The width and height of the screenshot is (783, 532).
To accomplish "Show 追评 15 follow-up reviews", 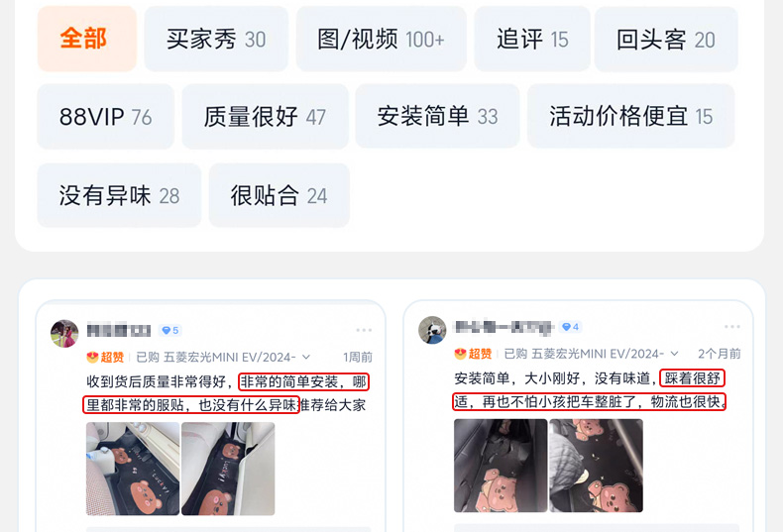I will 532,39.
